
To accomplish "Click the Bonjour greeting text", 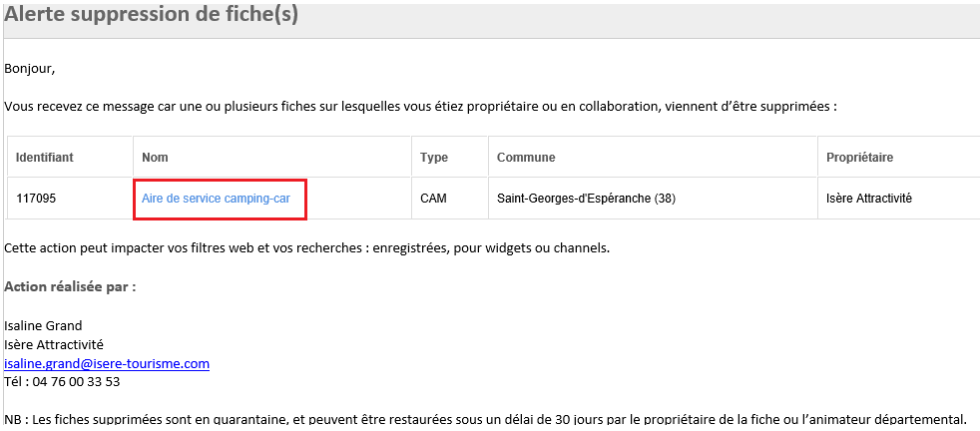I will point(29,69).
